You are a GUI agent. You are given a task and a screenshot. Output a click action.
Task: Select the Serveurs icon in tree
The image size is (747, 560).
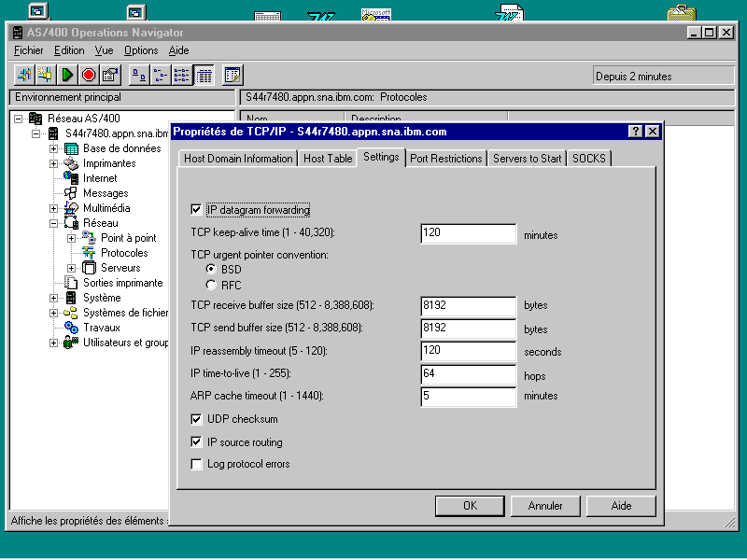click(89, 268)
